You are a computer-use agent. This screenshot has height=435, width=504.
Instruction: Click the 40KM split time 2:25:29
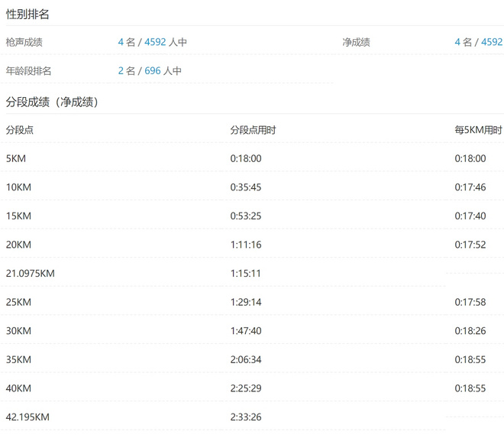click(x=246, y=388)
